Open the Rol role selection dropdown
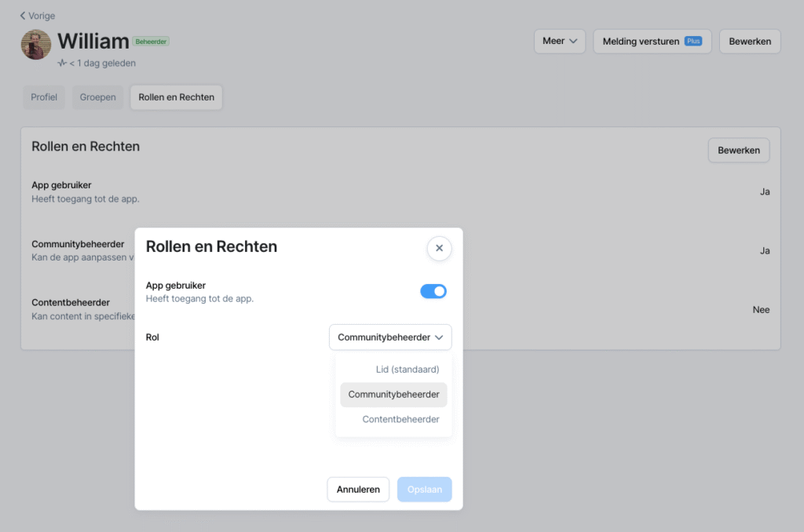 390,337
